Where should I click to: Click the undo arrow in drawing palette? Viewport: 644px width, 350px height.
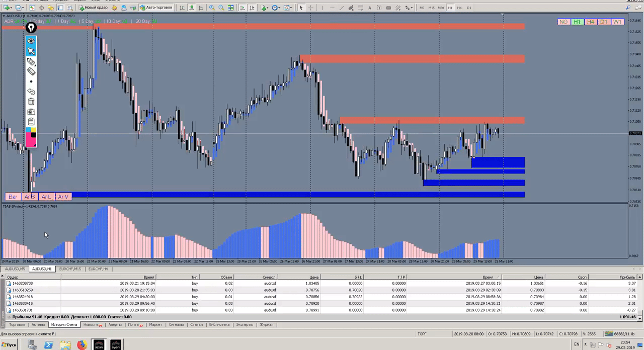click(x=31, y=92)
